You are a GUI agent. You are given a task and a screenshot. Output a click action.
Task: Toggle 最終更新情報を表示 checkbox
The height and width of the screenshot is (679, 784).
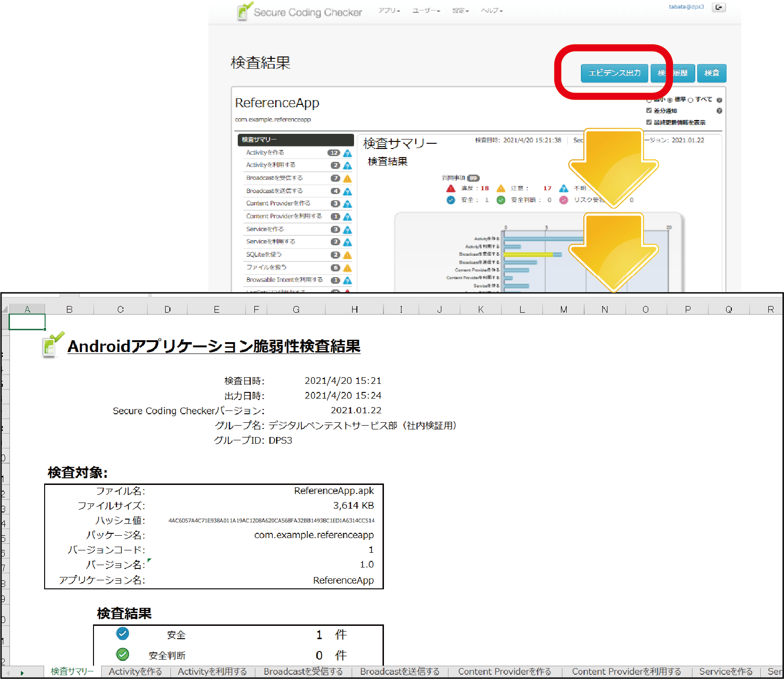point(649,122)
